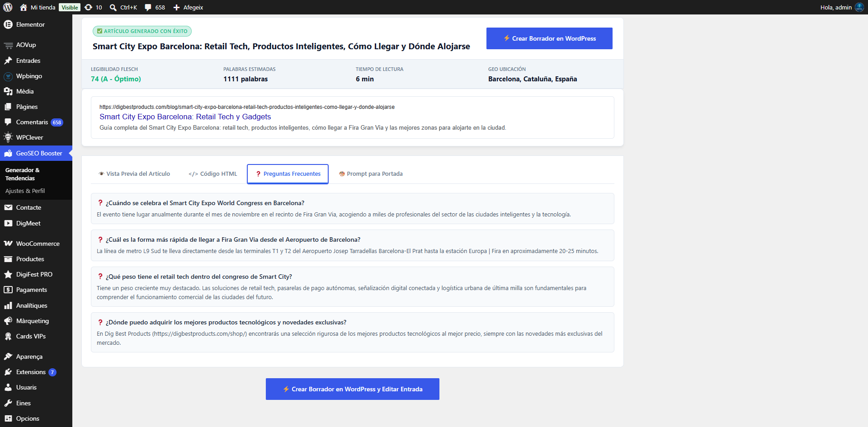868x427 pixels.
Task: Open the Ctrl+K search icon
Action: coord(113,7)
